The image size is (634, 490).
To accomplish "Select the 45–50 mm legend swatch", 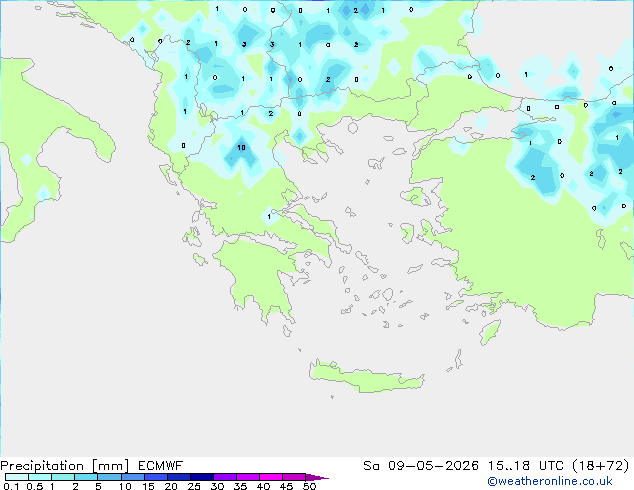I will tap(294, 477).
